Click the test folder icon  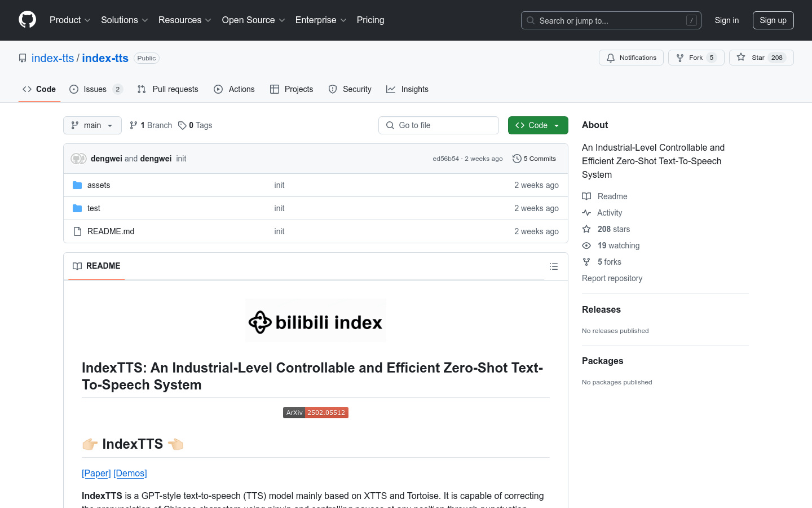[x=77, y=208]
